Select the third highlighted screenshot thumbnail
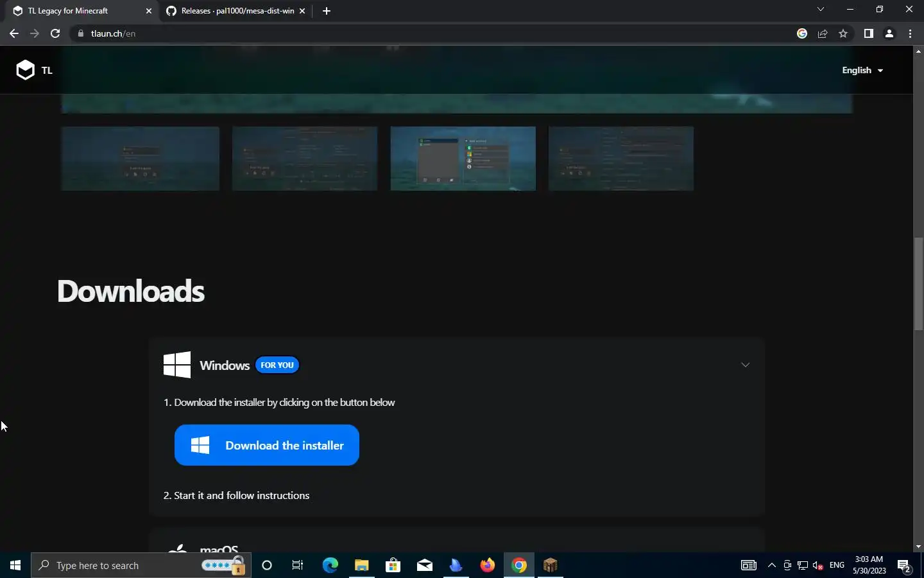This screenshot has height=578, width=924. point(463,159)
